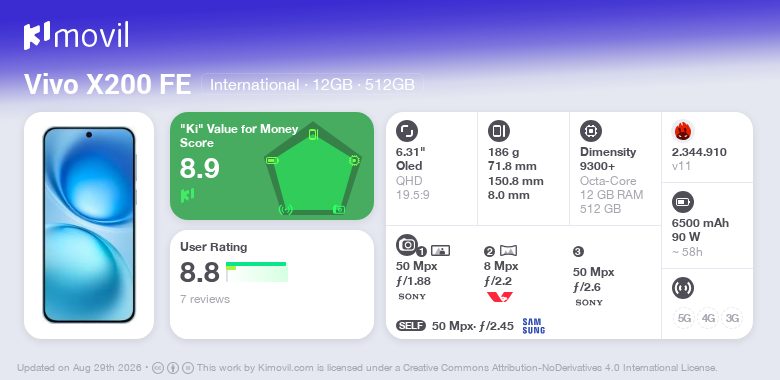Click the Dimensity processor chip icon
The image size is (780, 380).
591,131
